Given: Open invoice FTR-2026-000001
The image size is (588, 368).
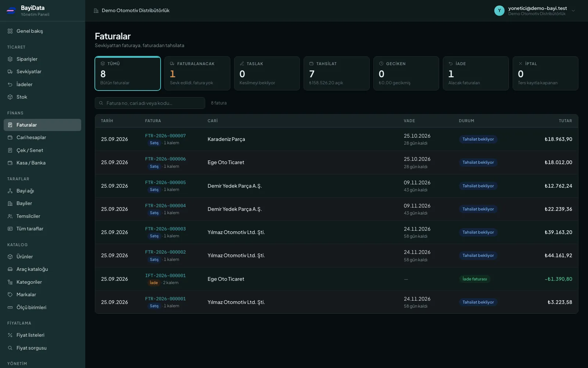Looking at the screenshot, I should 165,299.
